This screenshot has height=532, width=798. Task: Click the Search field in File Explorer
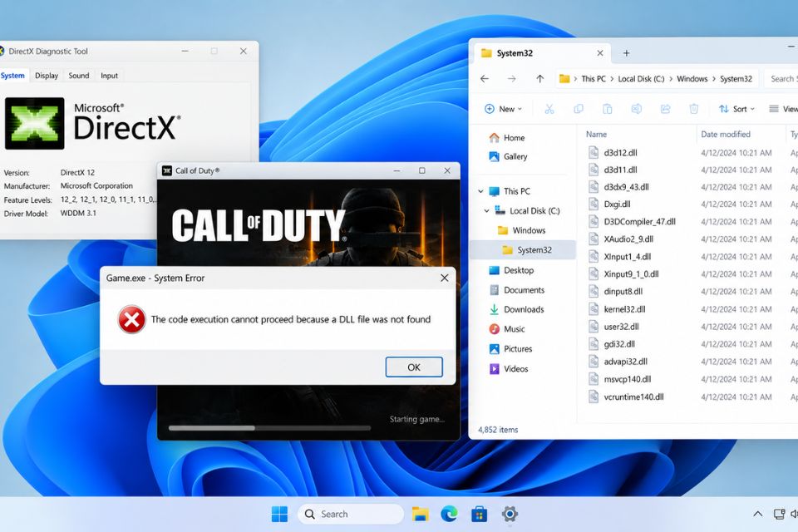pyautogui.click(x=781, y=79)
